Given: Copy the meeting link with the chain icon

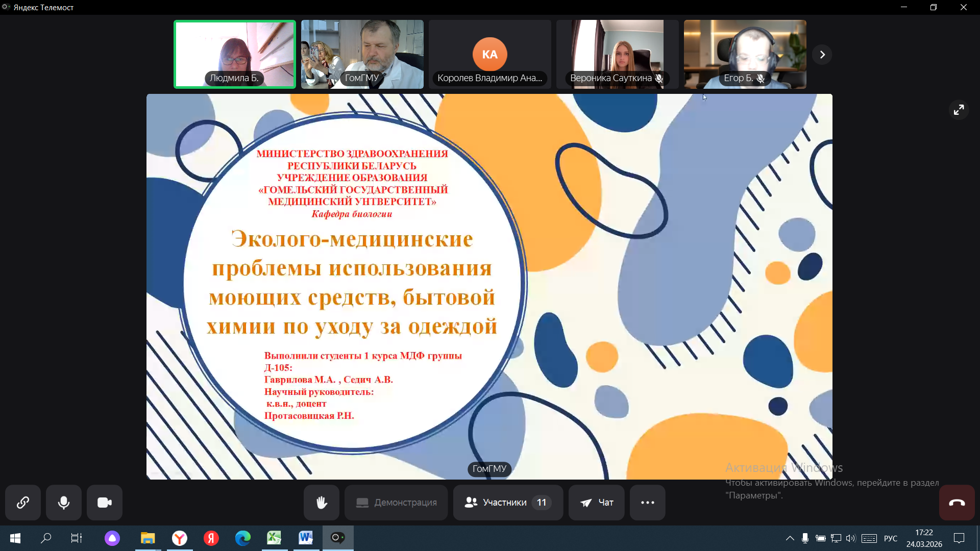Looking at the screenshot, I should [x=23, y=503].
